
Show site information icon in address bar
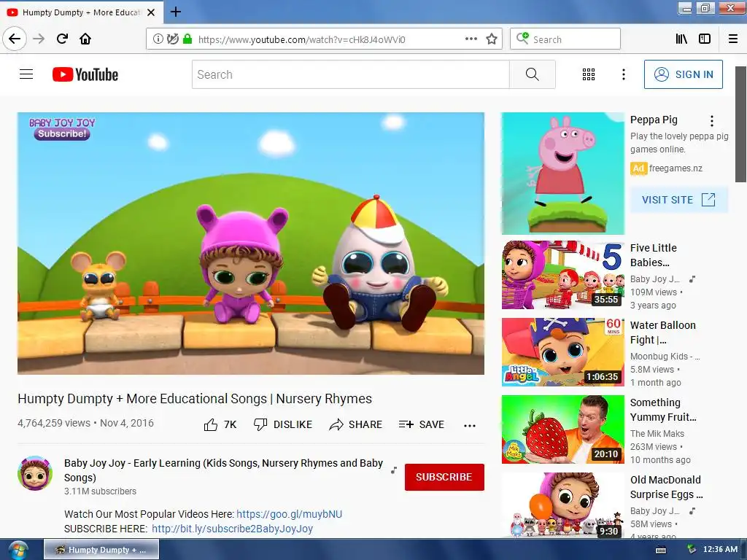(158, 39)
